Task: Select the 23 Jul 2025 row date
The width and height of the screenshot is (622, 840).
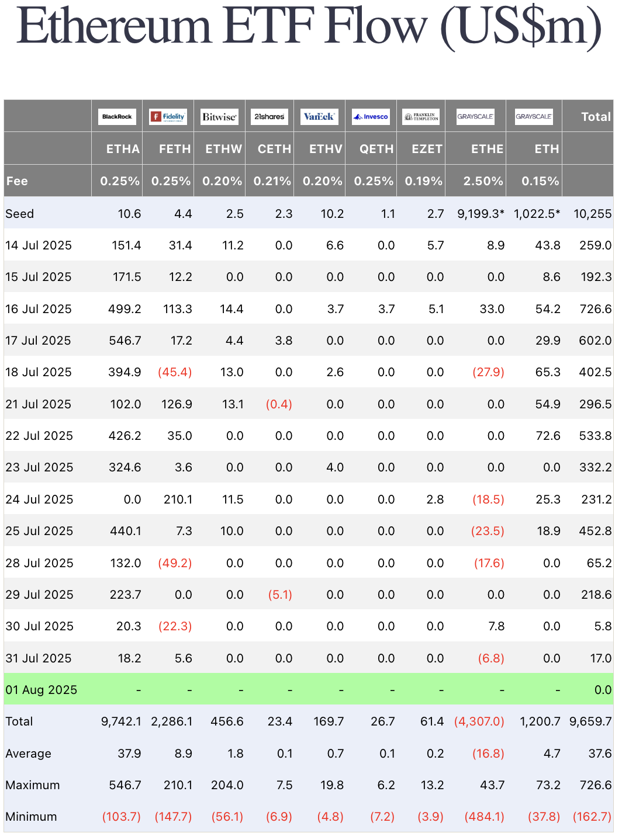Action: (x=39, y=467)
